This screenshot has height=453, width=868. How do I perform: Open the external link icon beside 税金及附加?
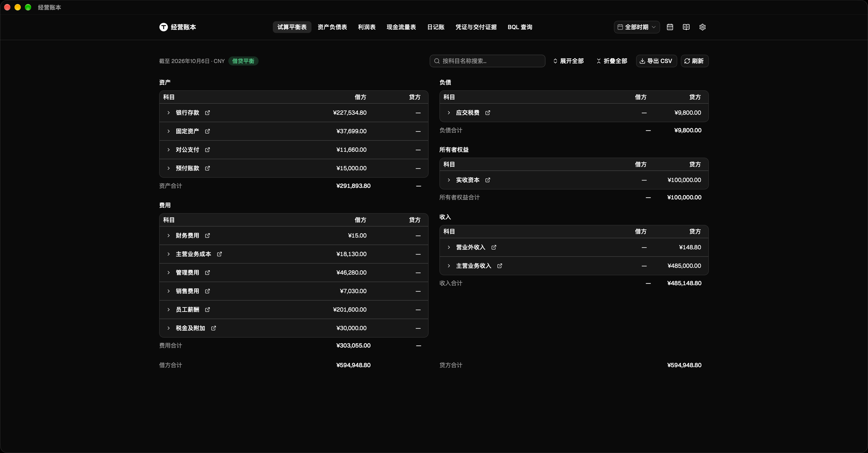point(213,328)
